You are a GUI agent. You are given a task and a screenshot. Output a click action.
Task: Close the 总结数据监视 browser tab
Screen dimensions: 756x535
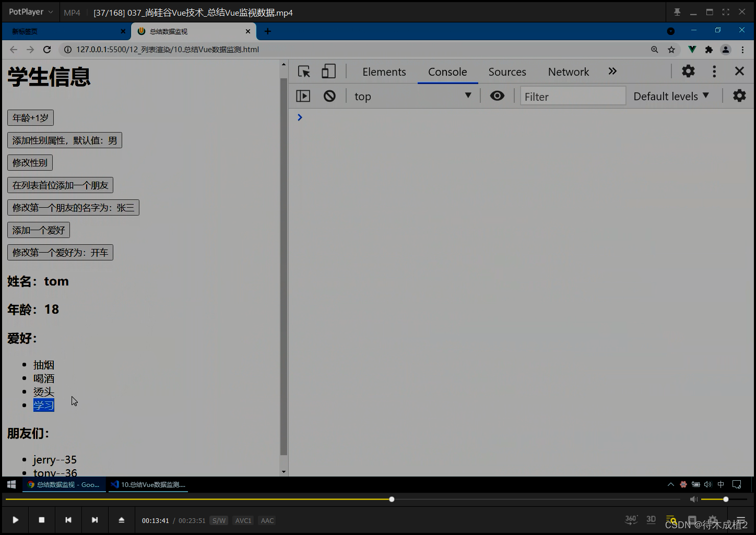tap(248, 31)
